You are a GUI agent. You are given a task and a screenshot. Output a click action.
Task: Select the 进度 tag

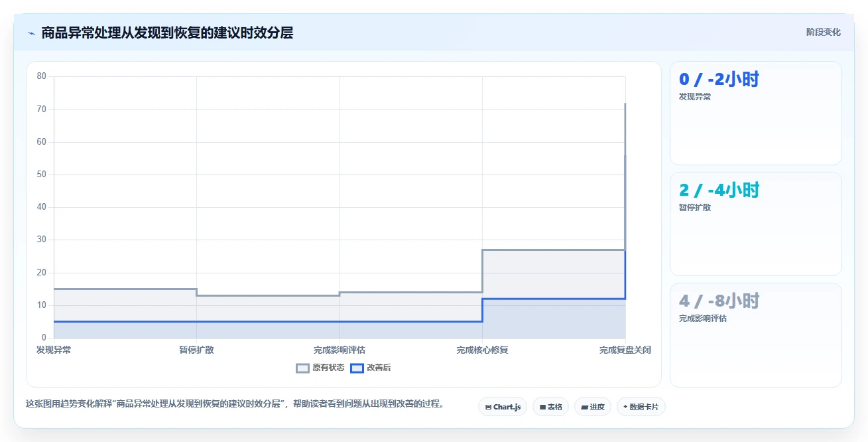(x=593, y=407)
